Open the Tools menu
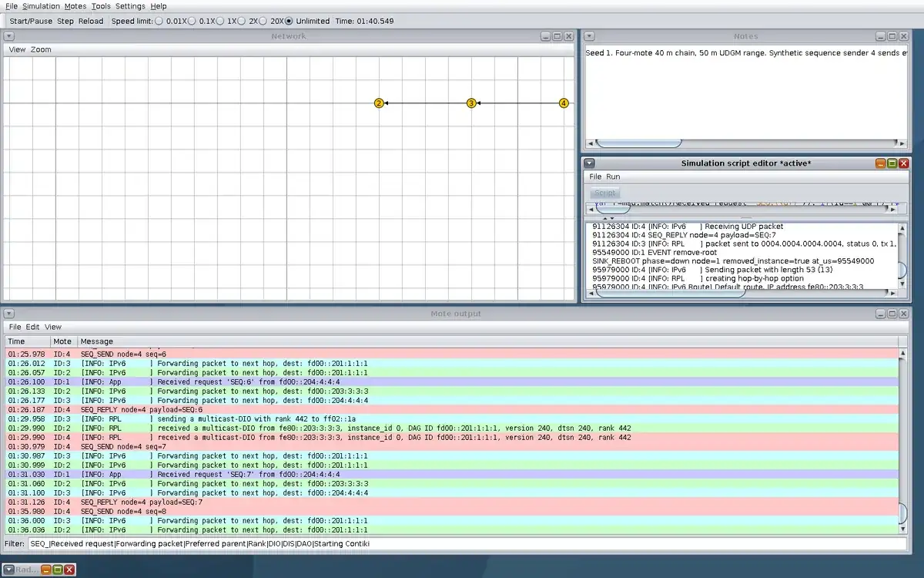The width and height of the screenshot is (924, 578). tap(101, 6)
